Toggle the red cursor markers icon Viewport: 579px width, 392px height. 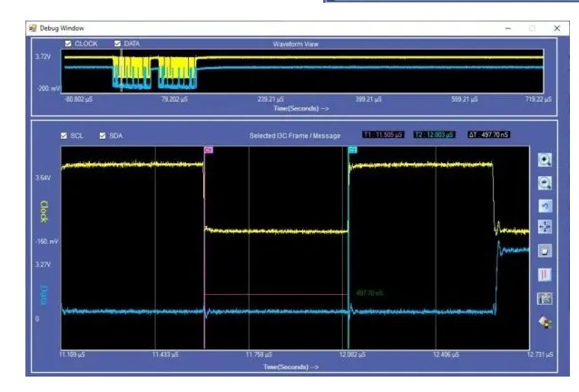545,275
